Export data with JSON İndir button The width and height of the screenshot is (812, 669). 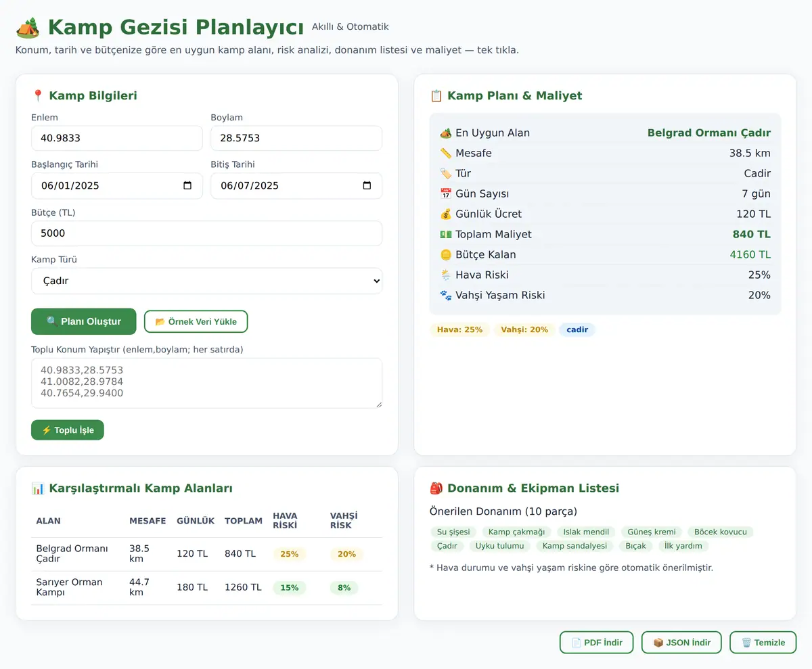(681, 643)
